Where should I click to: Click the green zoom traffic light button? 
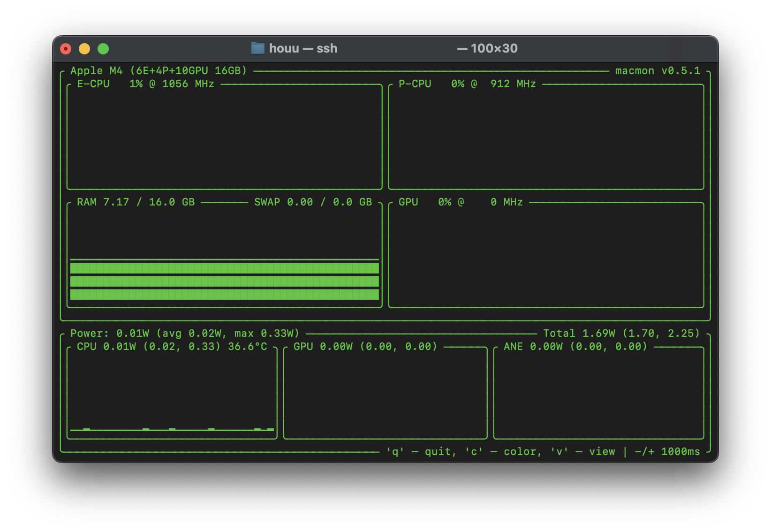point(104,48)
